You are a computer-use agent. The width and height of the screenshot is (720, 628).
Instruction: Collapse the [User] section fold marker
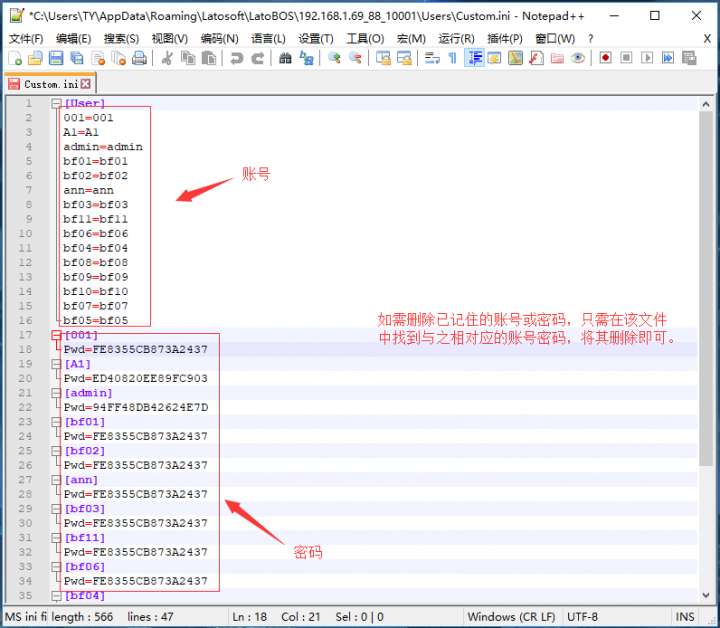point(56,103)
